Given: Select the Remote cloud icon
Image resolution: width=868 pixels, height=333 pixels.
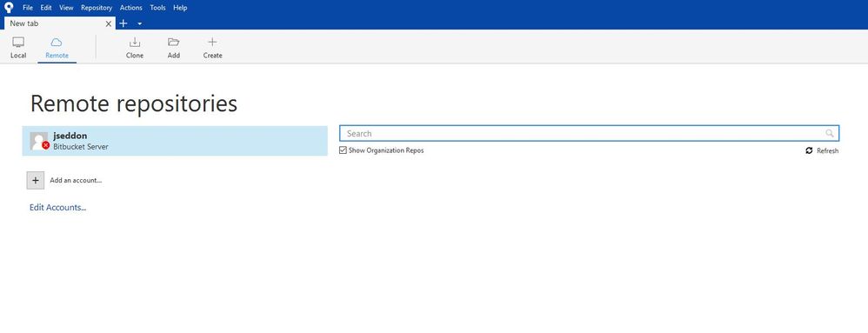Looking at the screenshot, I should click(57, 43).
